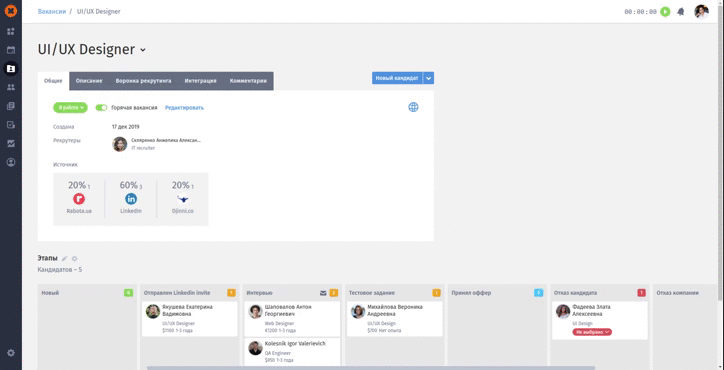
Task: Open the people icon in sidebar
Action: [x=11, y=87]
